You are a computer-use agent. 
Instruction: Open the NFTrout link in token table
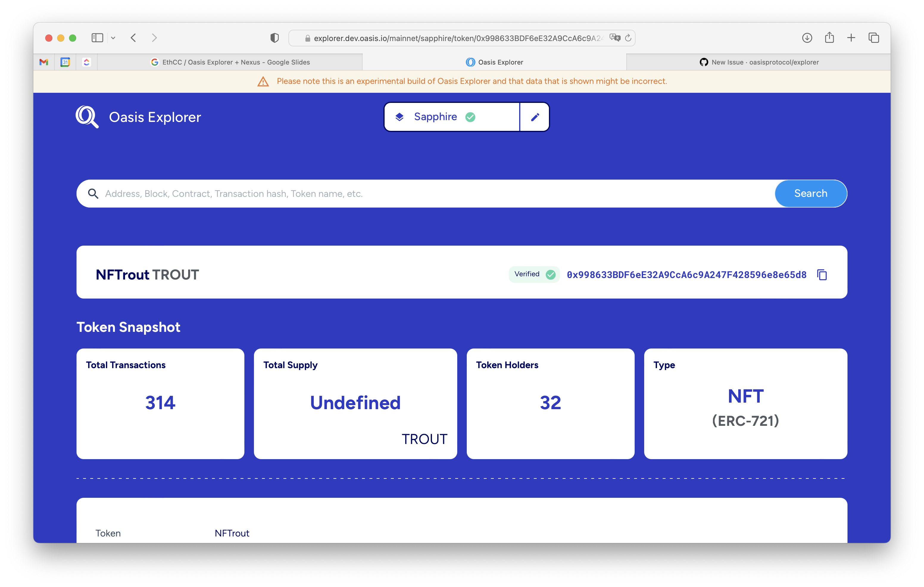tap(232, 533)
